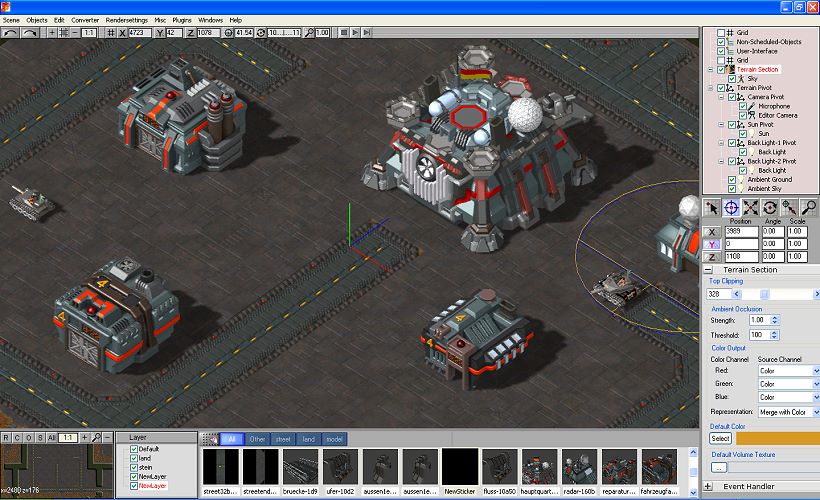Toggle the Sky checkbox in scene tree
820x500 pixels.
(x=732, y=78)
